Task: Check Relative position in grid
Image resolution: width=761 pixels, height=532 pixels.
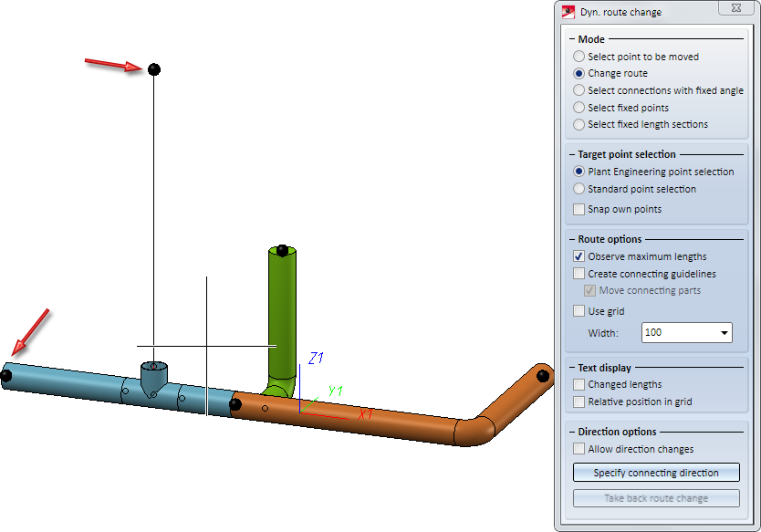Action: [x=579, y=402]
